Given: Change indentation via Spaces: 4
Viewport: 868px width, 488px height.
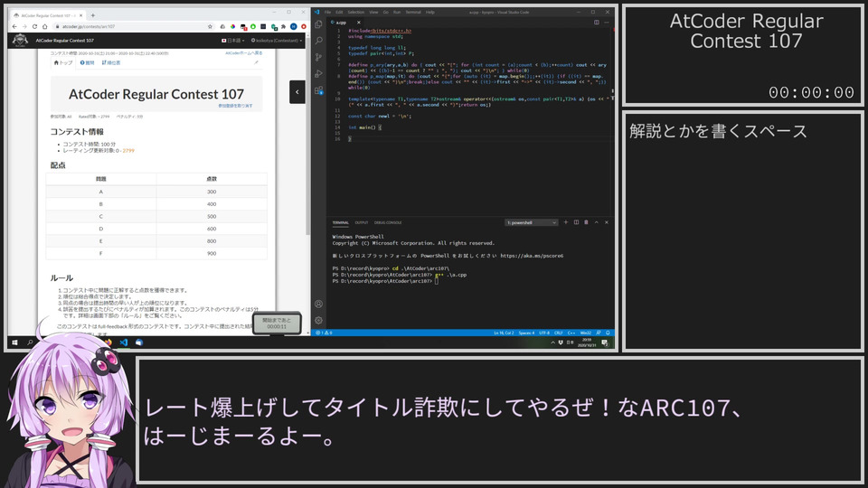Looking at the screenshot, I should (x=526, y=333).
